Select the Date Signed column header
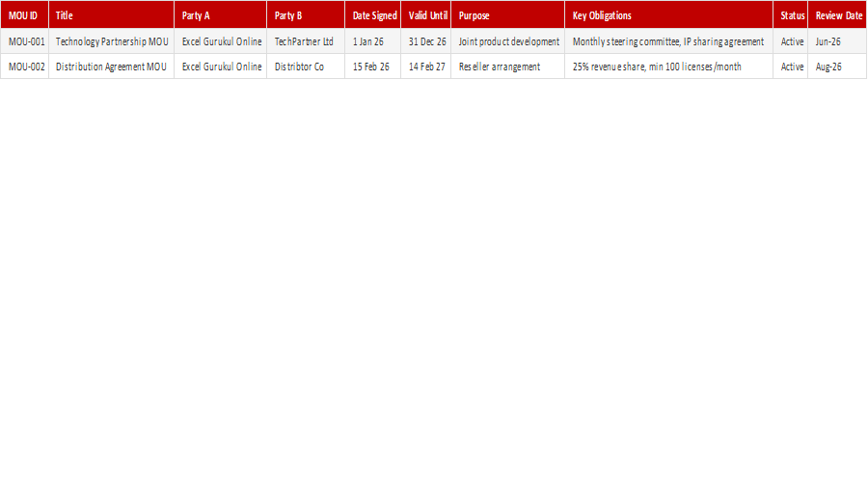The width and height of the screenshot is (868, 482). [x=372, y=14]
